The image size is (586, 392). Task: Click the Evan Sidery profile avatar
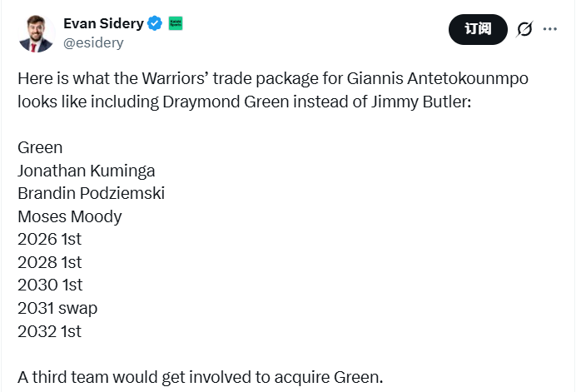point(36,33)
